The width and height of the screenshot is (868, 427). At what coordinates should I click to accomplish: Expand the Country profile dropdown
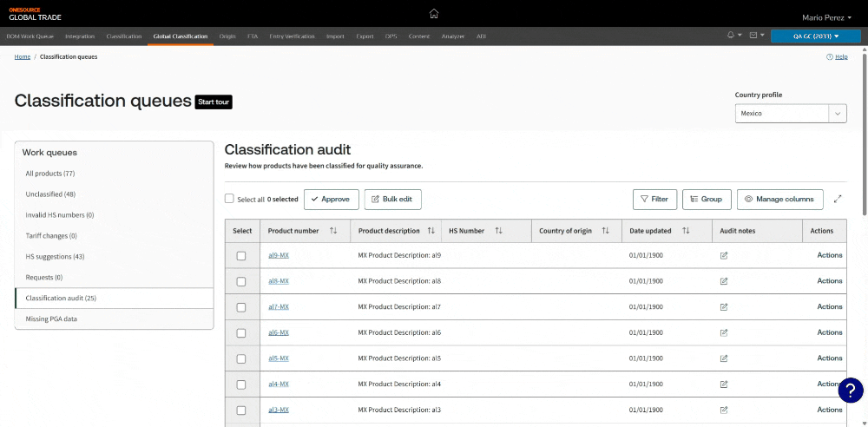[838, 114]
